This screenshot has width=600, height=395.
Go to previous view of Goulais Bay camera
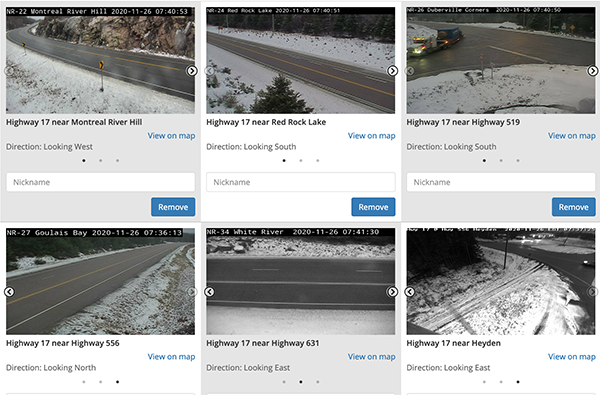pyautogui.click(x=9, y=292)
